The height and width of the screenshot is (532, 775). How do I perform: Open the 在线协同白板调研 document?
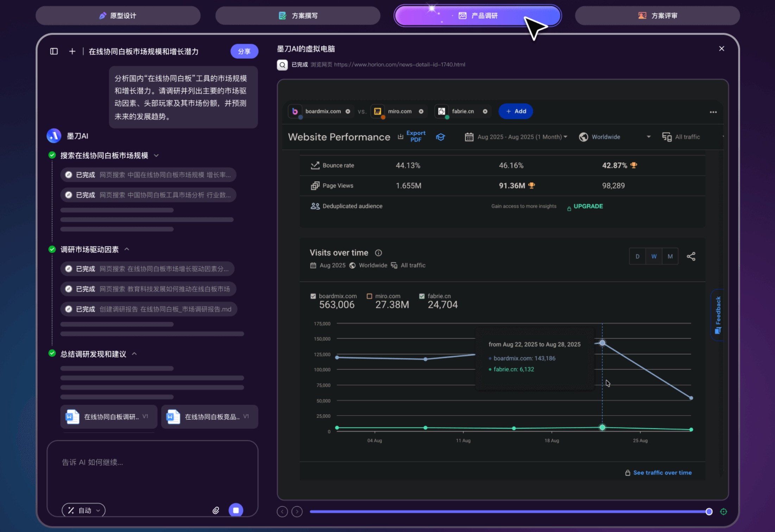click(x=108, y=417)
